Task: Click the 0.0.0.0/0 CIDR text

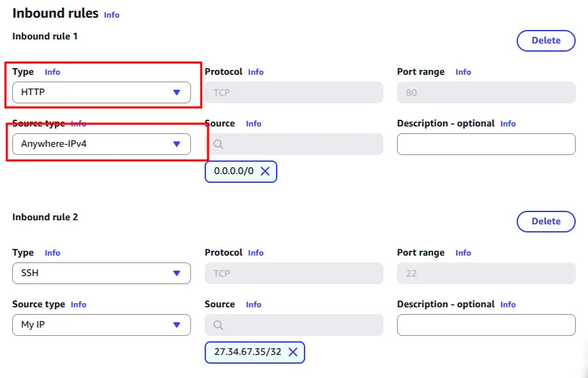Action: tap(234, 171)
